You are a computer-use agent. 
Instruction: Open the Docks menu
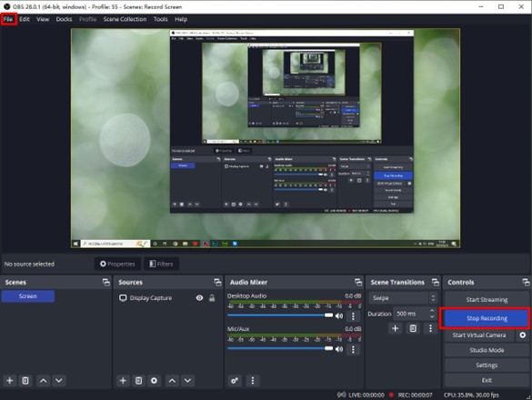coord(64,19)
